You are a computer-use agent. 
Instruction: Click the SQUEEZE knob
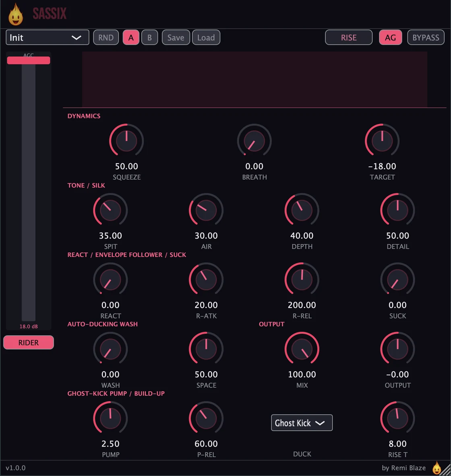coord(126,141)
